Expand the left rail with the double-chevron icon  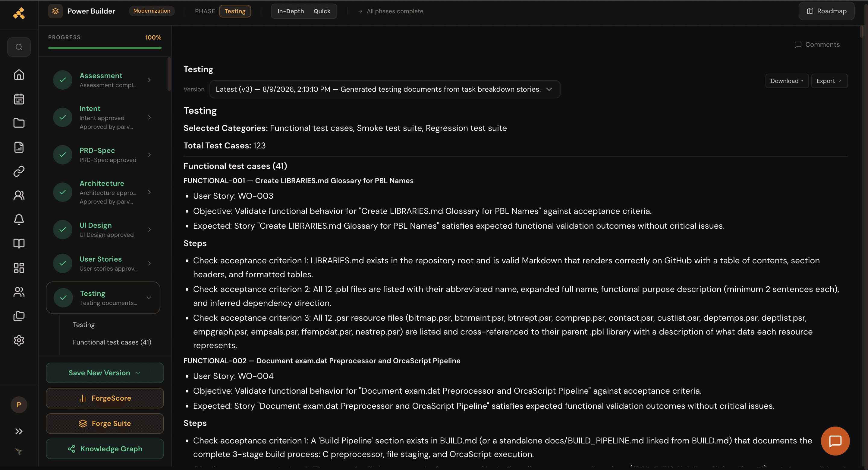coord(19,431)
